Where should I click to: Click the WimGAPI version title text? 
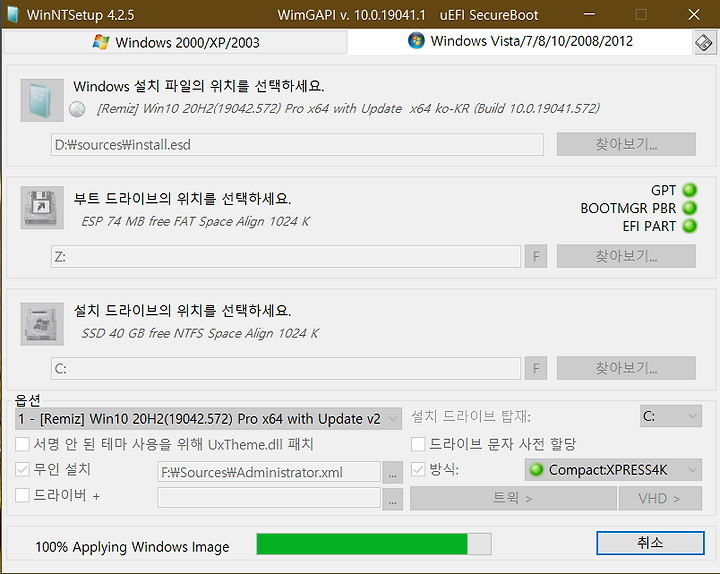click(x=352, y=15)
